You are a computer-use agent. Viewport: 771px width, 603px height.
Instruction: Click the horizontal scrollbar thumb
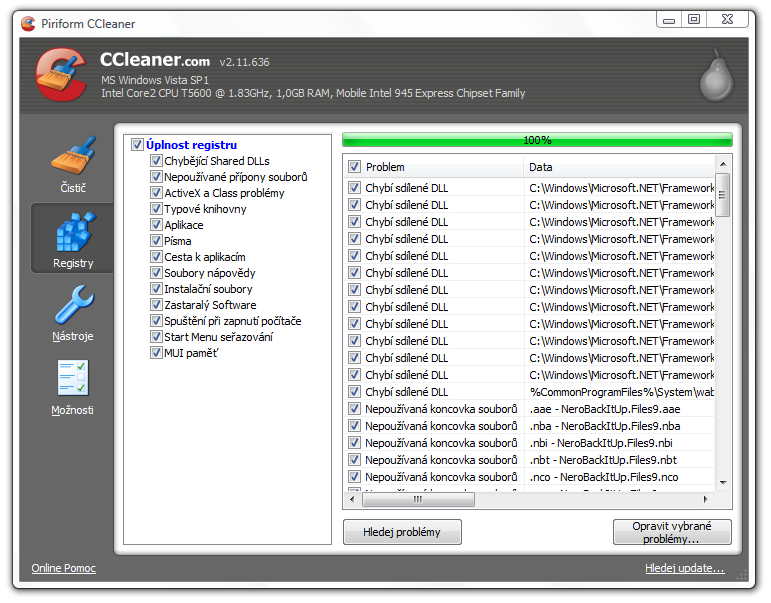(x=418, y=499)
